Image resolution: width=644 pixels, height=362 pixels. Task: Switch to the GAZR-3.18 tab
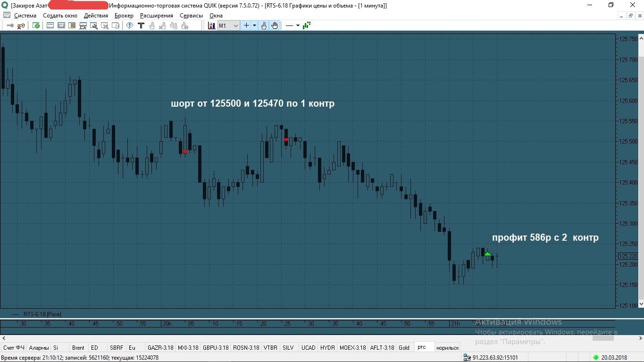pyautogui.click(x=160, y=347)
